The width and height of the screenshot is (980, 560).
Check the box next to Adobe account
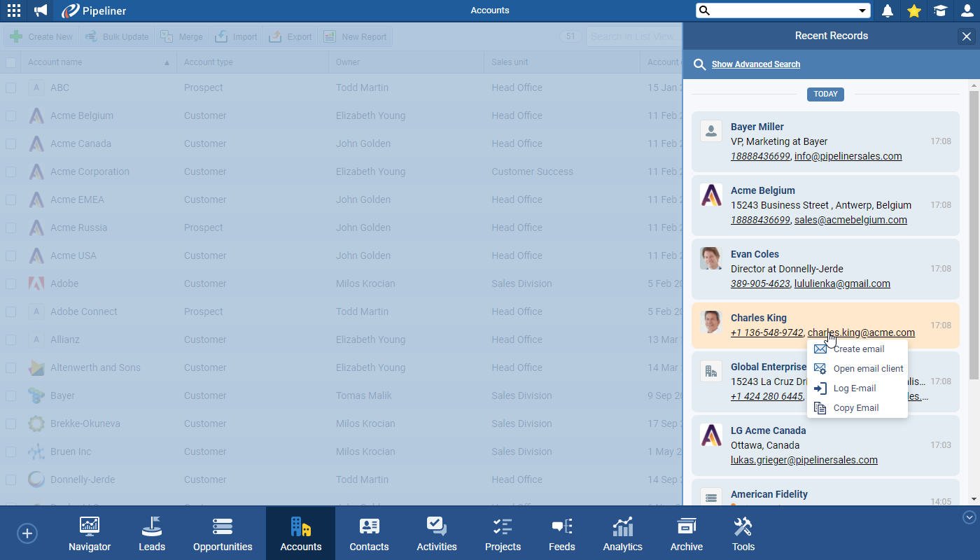coord(11,283)
